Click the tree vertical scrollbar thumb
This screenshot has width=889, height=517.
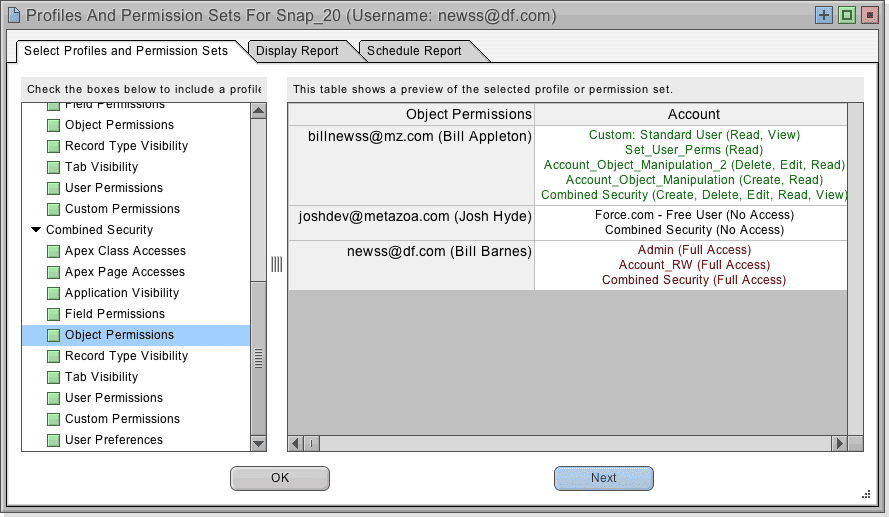pos(259,358)
